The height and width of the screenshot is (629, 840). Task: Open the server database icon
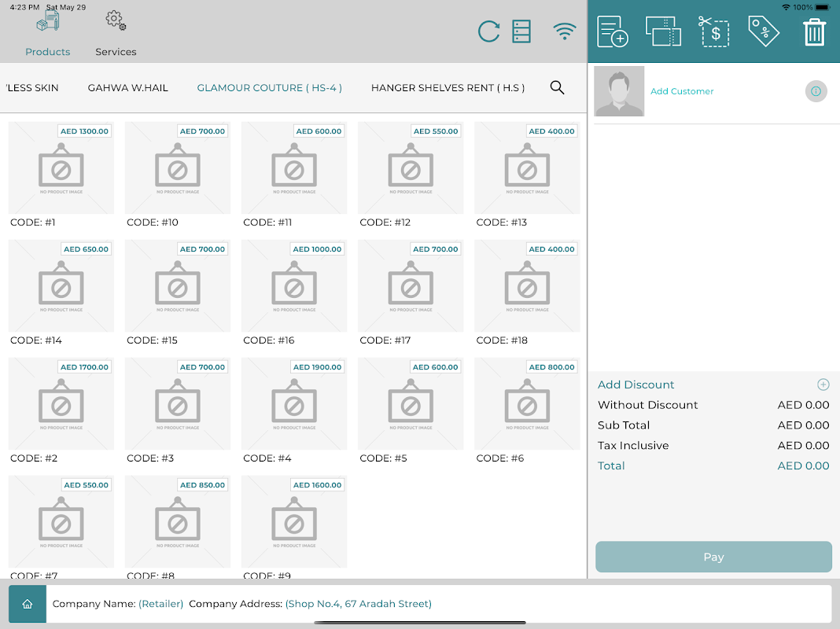pyautogui.click(x=521, y=31)
